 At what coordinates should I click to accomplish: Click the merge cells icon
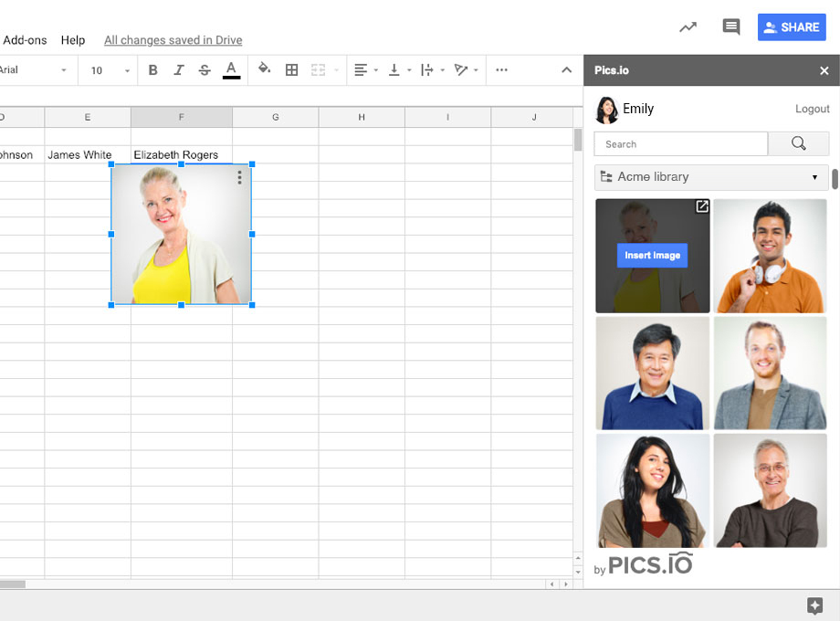[319, 69]
